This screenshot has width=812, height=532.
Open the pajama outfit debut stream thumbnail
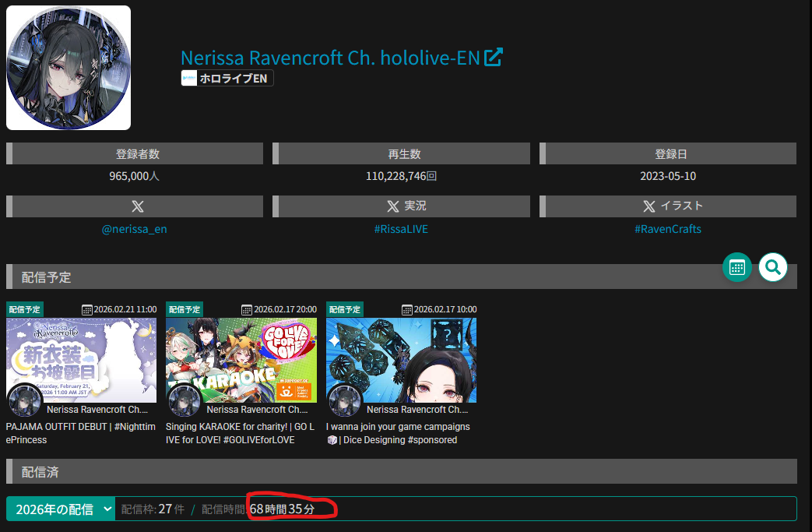click(81, 360)
